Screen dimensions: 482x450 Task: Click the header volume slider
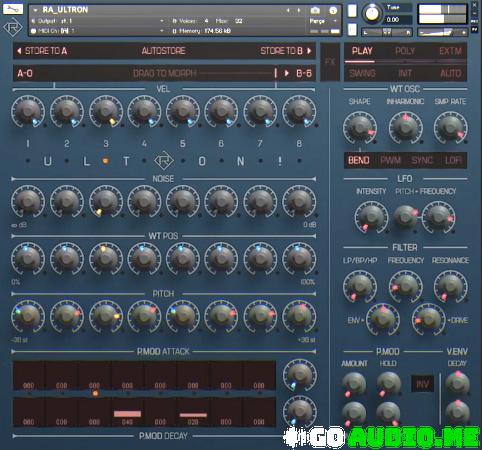click(442, 32)
